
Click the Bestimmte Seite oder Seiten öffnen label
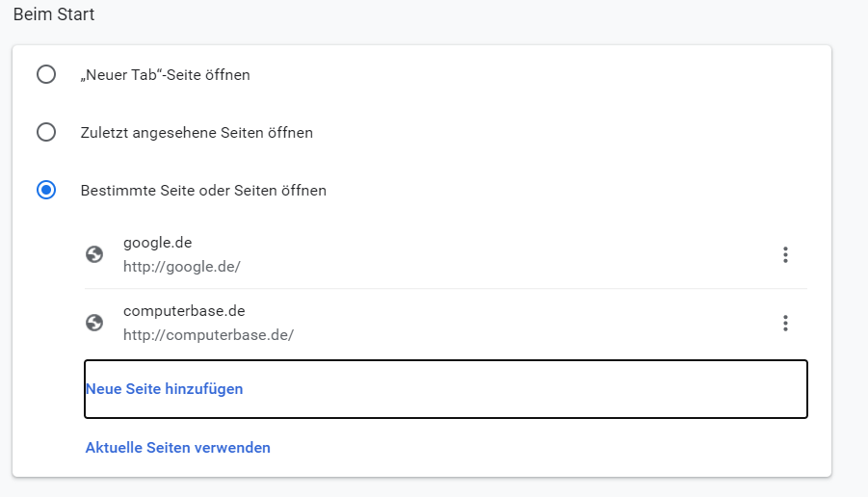click(x=203, y=190)
